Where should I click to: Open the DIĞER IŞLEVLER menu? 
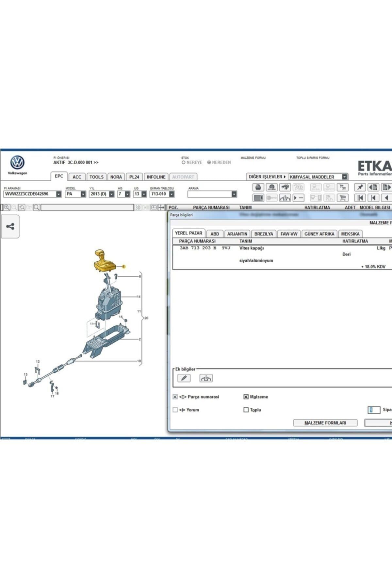pos(267,177)
